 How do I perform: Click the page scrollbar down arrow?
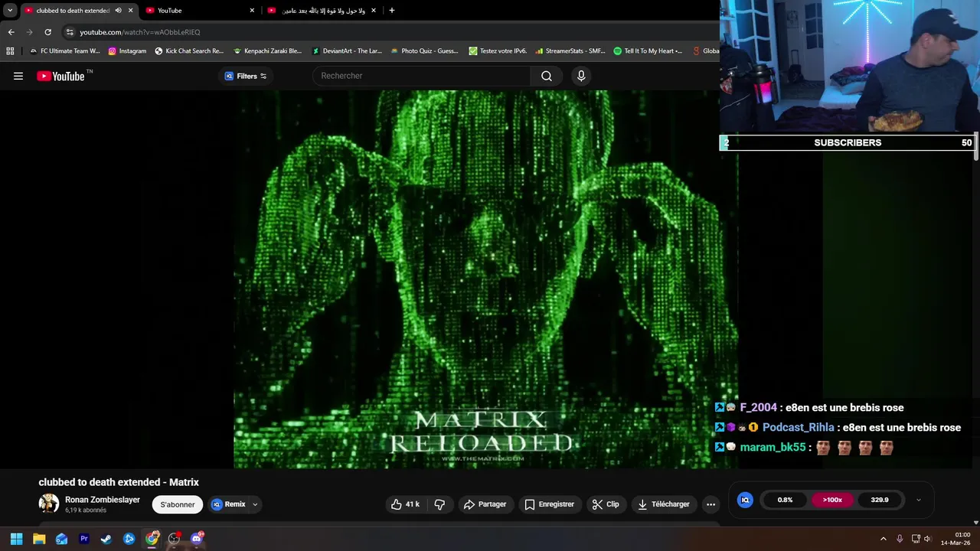point(975,523)
